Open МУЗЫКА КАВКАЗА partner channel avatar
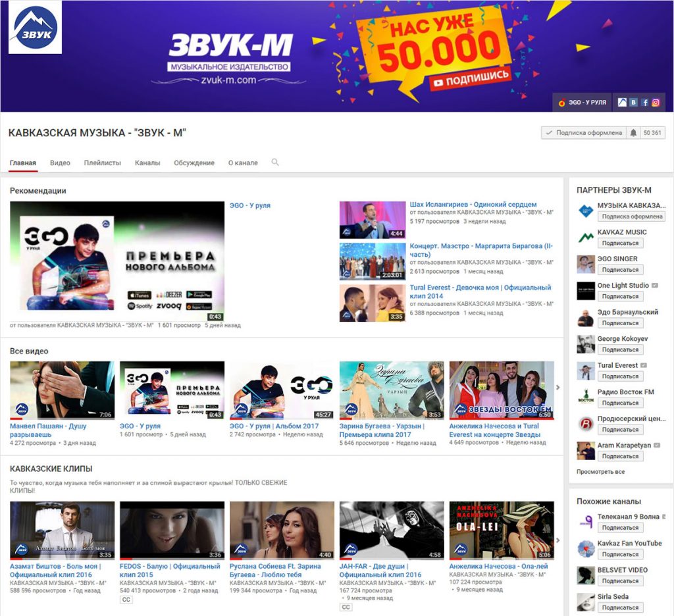The width and height of the screenshot is (674, 616). (586, 211)
